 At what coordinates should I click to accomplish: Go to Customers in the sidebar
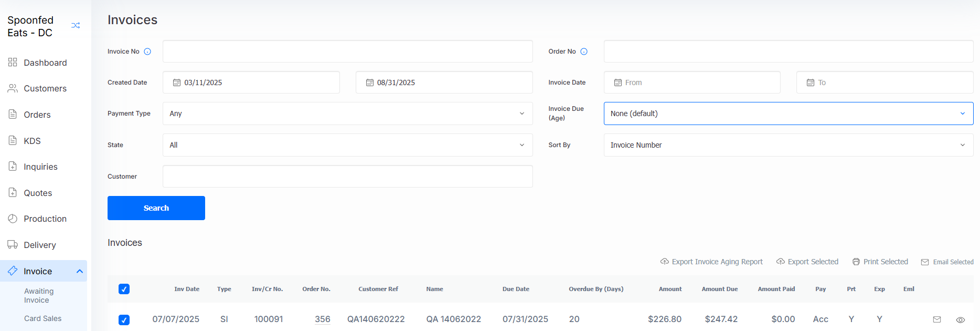[45, 88]
